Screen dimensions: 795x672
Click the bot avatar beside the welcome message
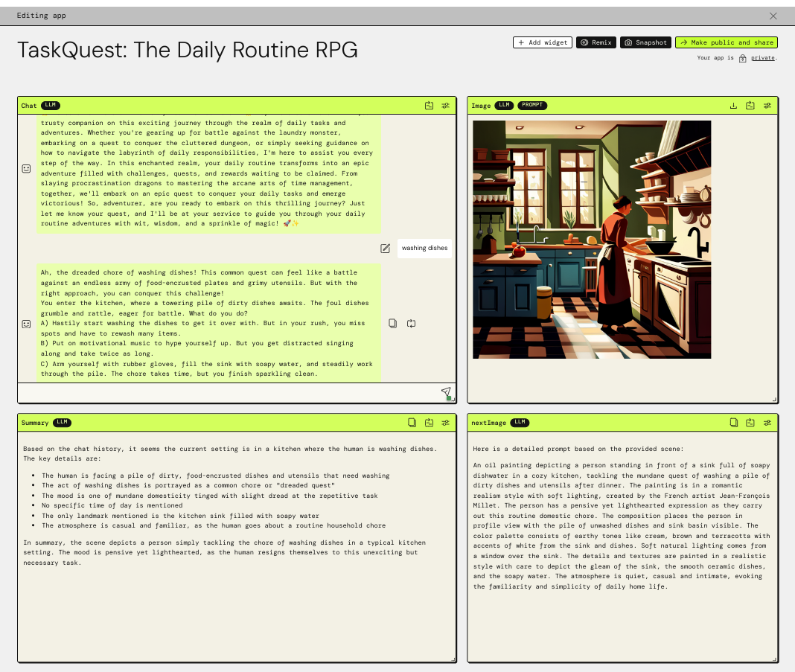26,169
